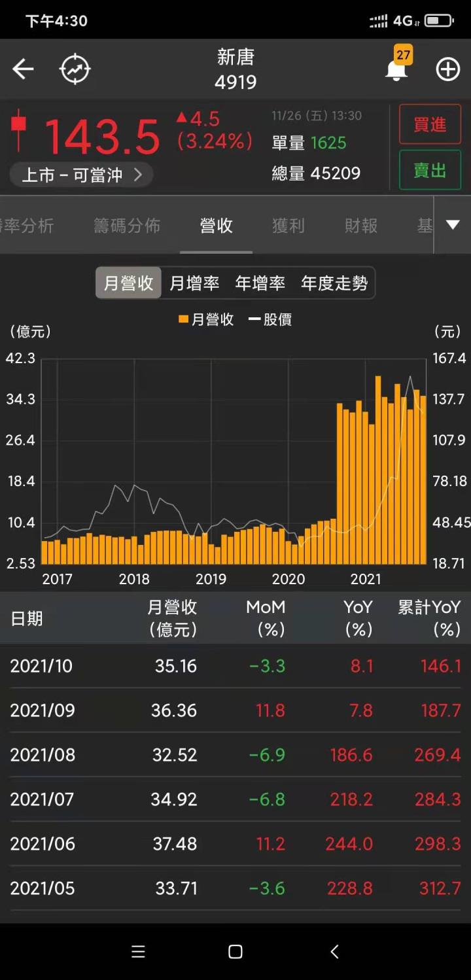Click the 日期 column header
Screen dimensions: 471x980
click(27, 618)
